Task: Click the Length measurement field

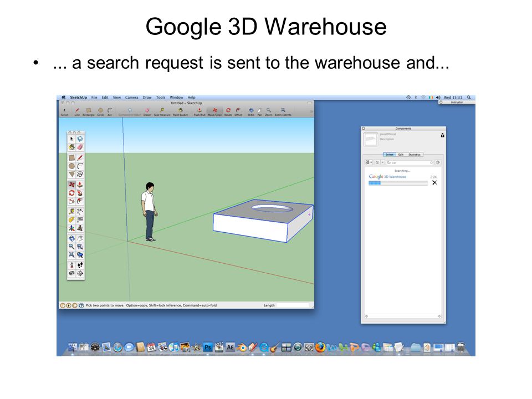Action: pos(293,305)
